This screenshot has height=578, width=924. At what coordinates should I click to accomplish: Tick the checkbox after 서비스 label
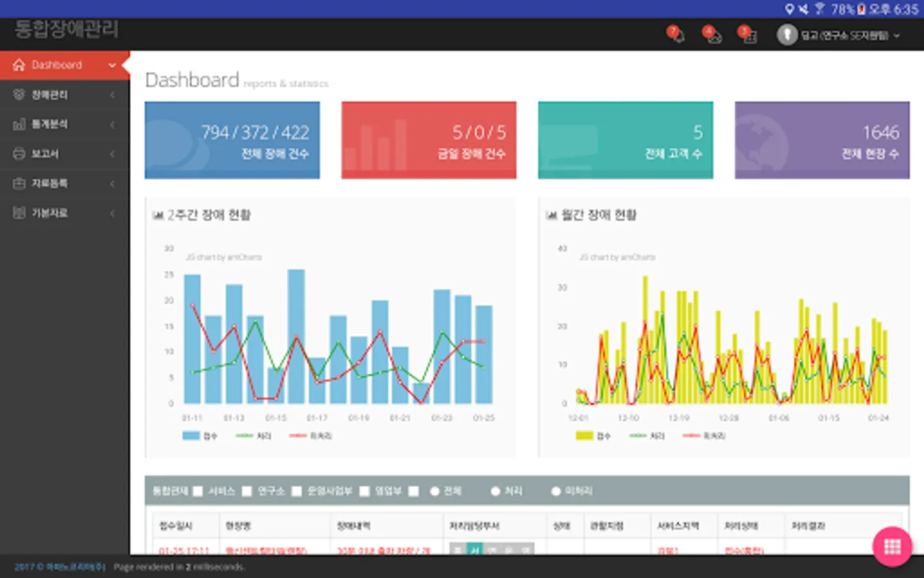(247, 491)
